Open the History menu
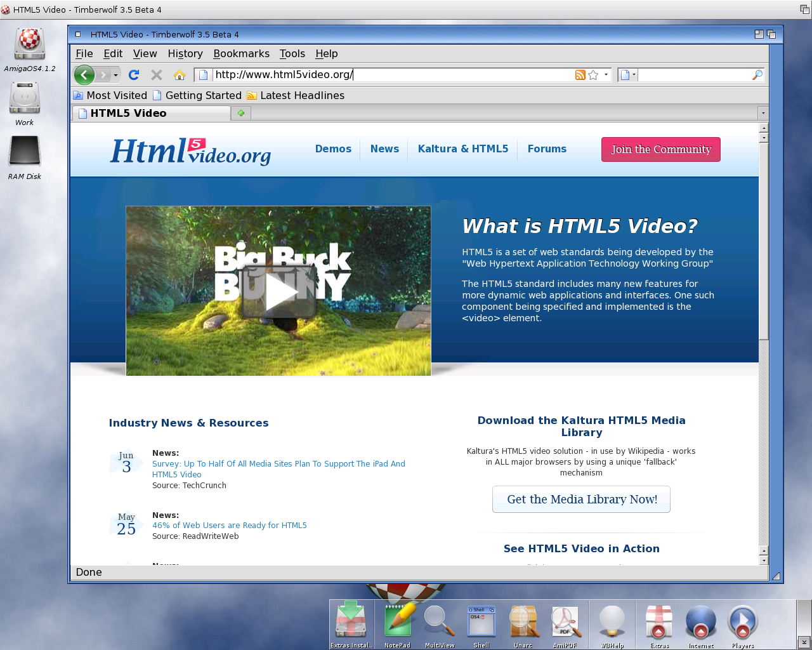 click(185, 53)
